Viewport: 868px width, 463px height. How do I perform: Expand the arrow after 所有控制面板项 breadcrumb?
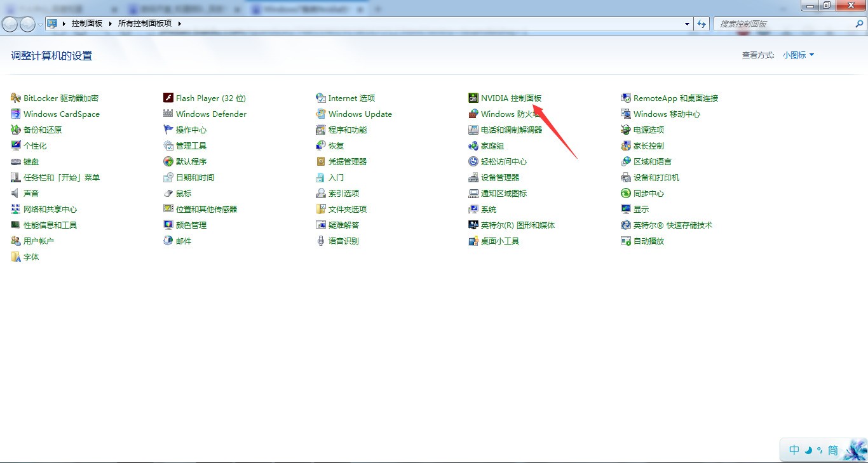(180, 23)
